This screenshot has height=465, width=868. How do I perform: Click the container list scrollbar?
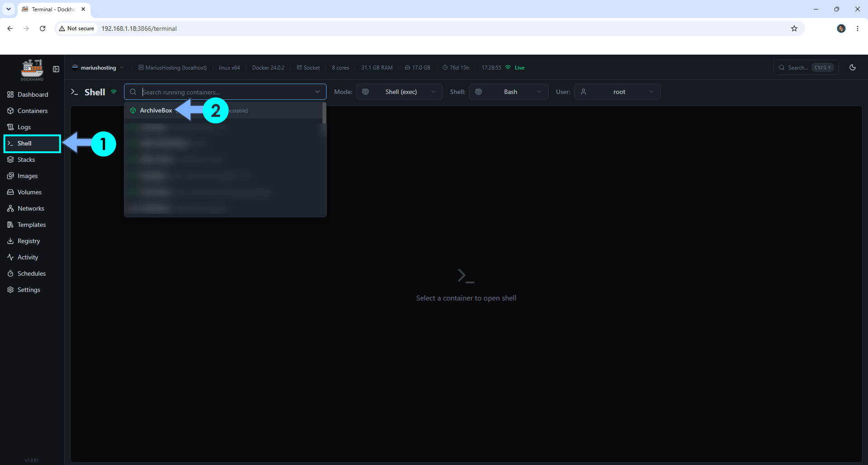pyautogui.click(x=324, y=113)
